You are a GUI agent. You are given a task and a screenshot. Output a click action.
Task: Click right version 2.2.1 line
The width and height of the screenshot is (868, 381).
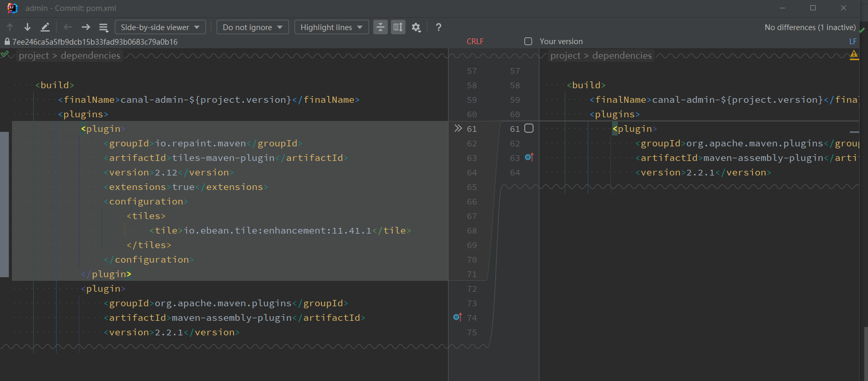(x=703, y=172)
